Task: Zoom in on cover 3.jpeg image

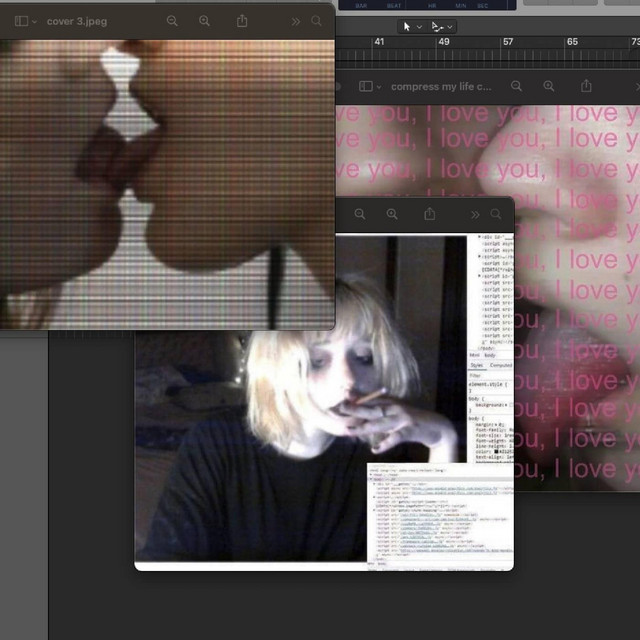Action: (204, 21)
